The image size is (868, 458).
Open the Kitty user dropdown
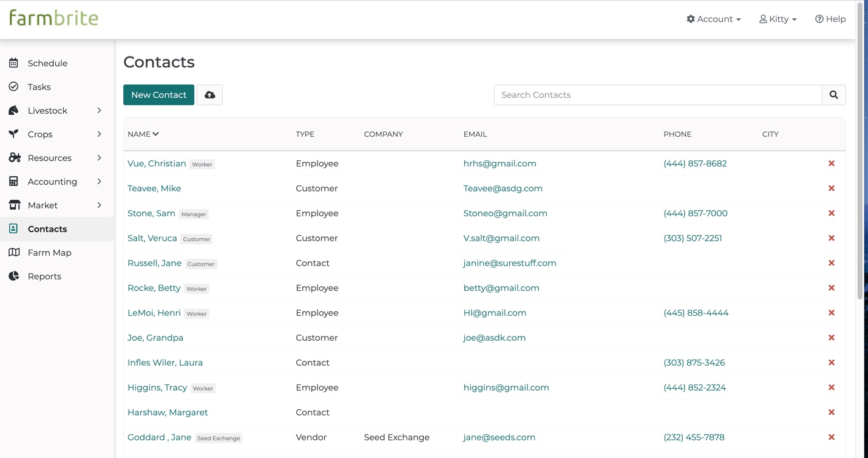tap(778, 19)
